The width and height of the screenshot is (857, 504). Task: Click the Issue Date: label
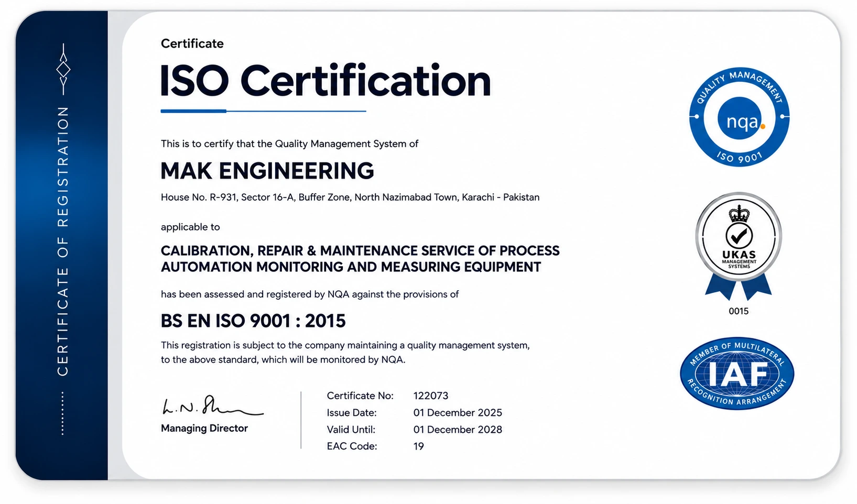[352, 413]
